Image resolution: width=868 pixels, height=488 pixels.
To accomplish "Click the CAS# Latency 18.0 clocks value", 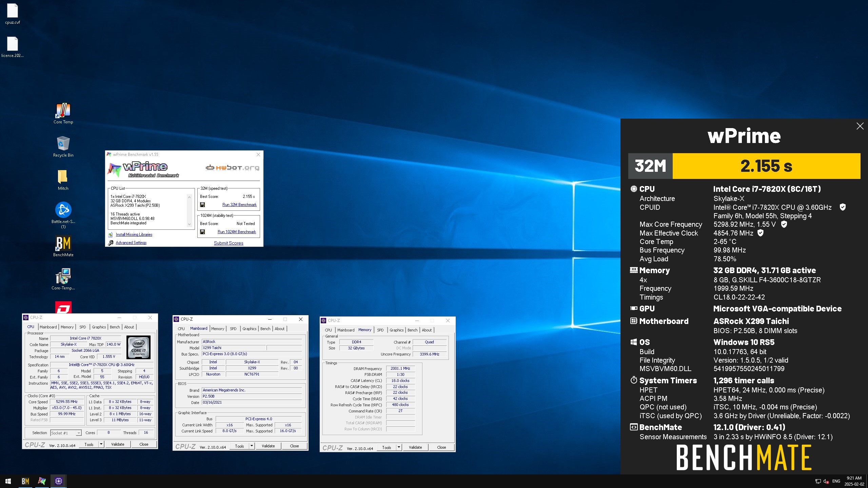I will (400, 381).
